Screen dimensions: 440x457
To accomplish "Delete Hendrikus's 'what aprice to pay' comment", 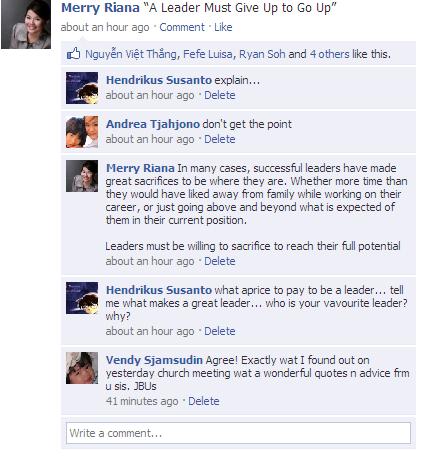I will (220, 331).
